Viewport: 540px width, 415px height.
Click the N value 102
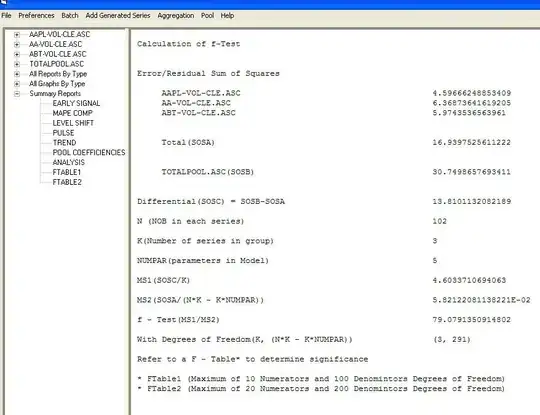[x=440, y=221]
